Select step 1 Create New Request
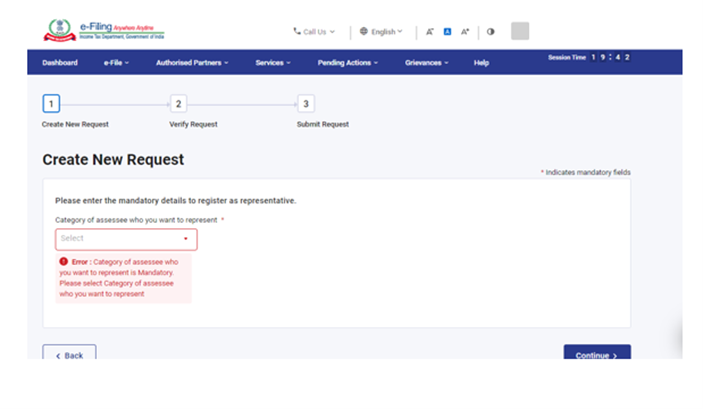703x409 pixels. pos(52,103)
